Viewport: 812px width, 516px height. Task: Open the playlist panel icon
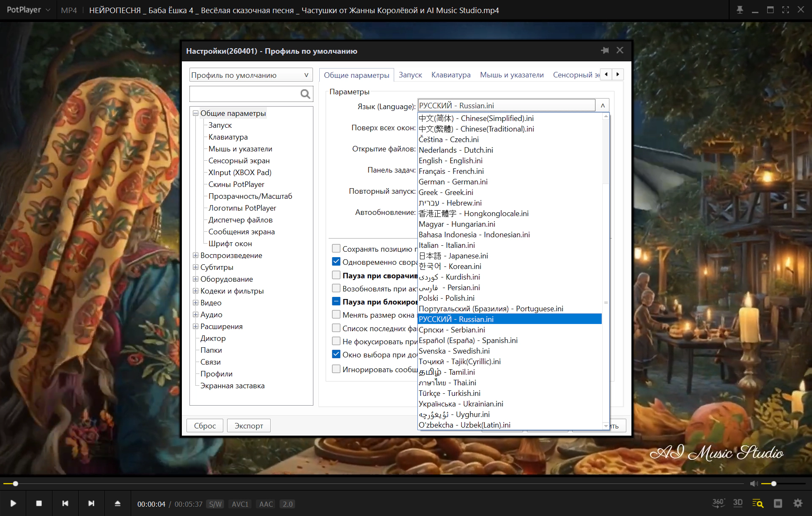[778, 503]
